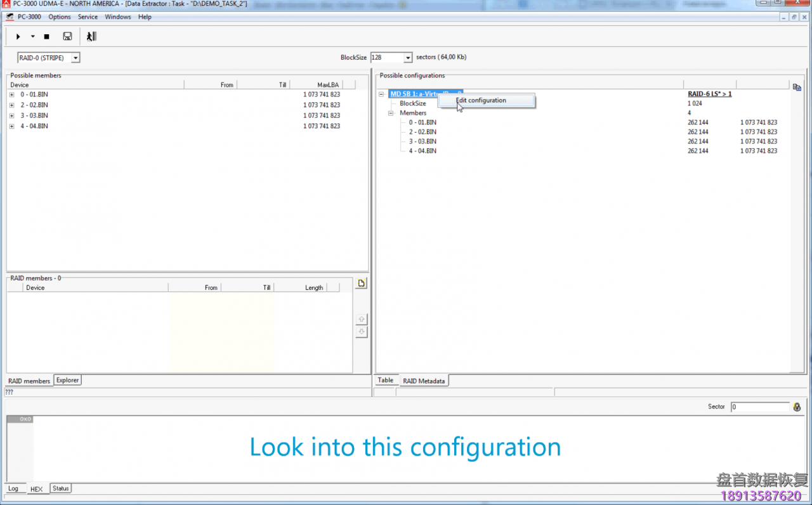Click the Sector number input field

click(x=760, y=407)
